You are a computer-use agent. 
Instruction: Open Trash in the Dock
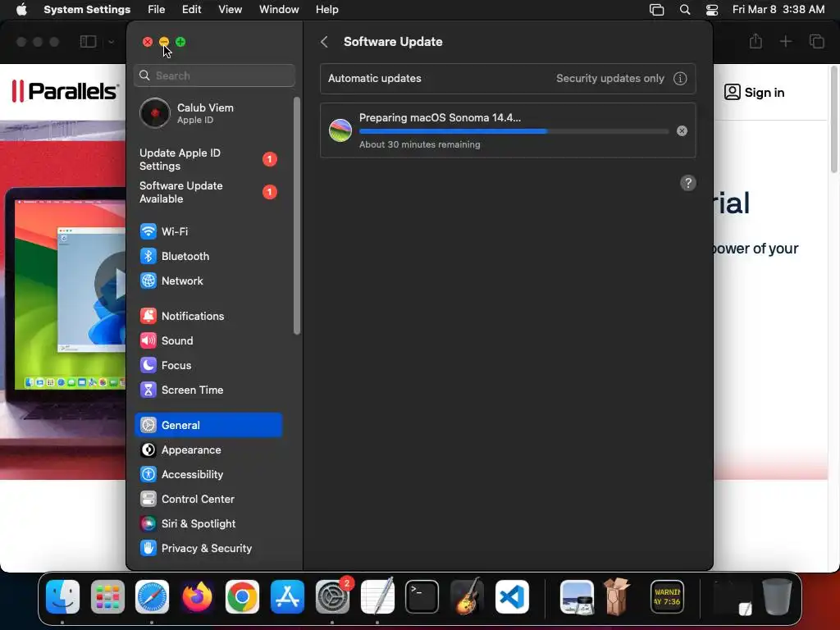777,597
